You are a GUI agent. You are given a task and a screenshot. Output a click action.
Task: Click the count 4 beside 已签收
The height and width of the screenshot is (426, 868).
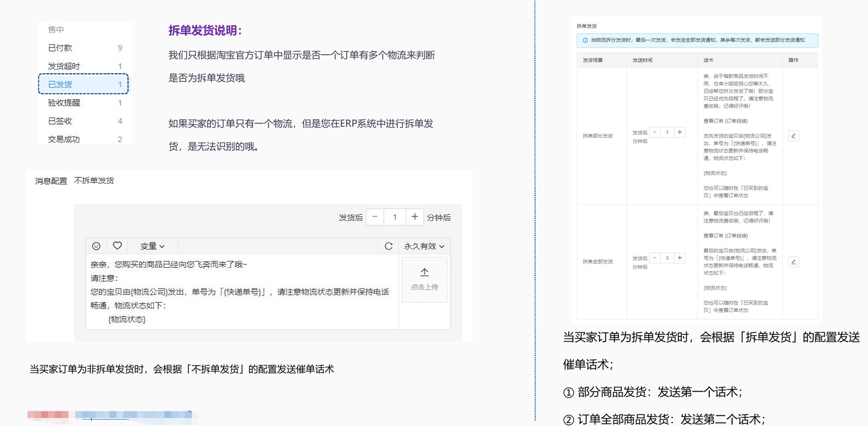(120, 121)
